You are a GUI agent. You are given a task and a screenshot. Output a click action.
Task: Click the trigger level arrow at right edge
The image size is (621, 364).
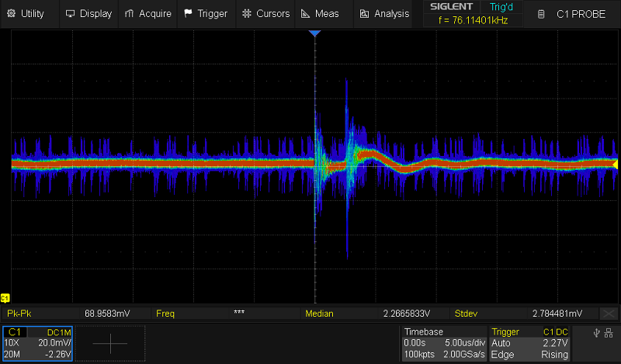click(x=616, y=165)
